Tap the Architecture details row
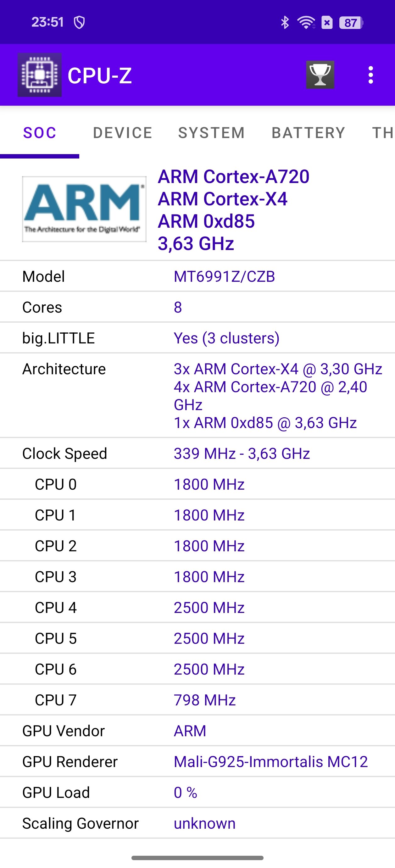The height and width of the screenshot is (868, 395). pyautogui.click(x=197, y=396)
